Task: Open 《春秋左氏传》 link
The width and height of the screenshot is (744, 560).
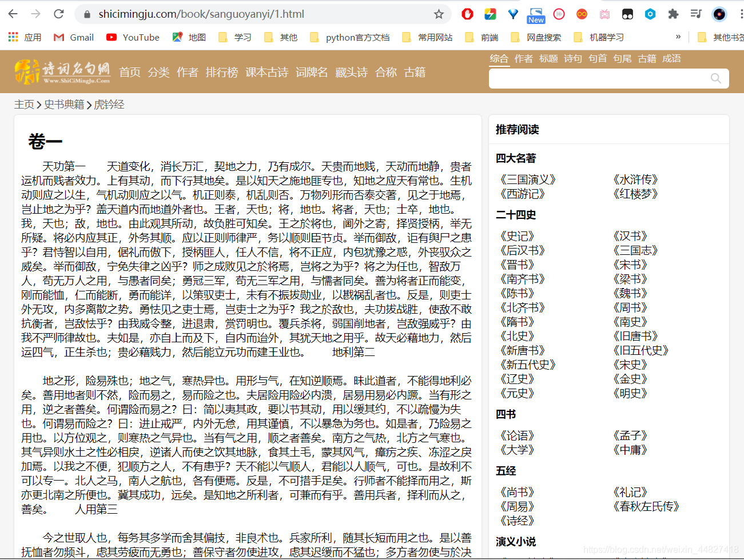Action: pos(645,506)
